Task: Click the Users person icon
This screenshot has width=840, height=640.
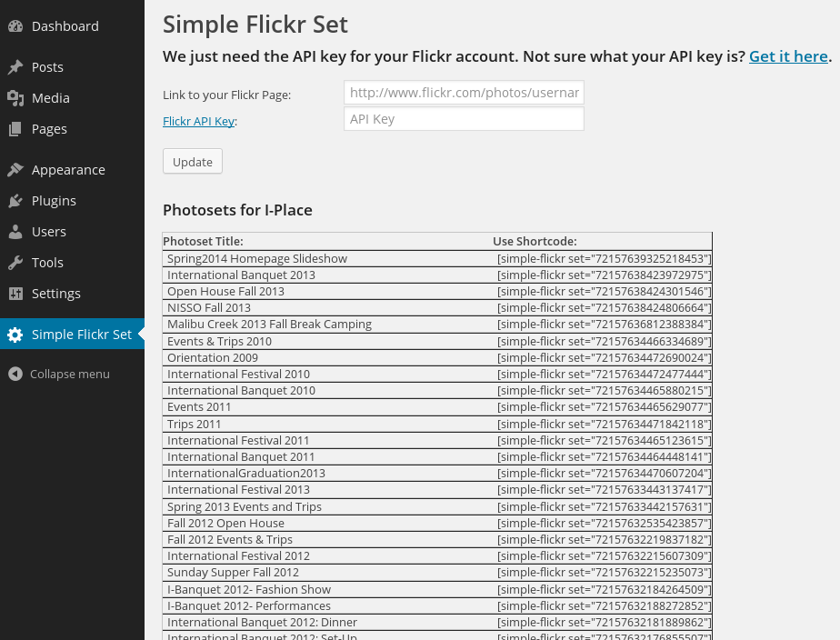Action: [15, 232]
